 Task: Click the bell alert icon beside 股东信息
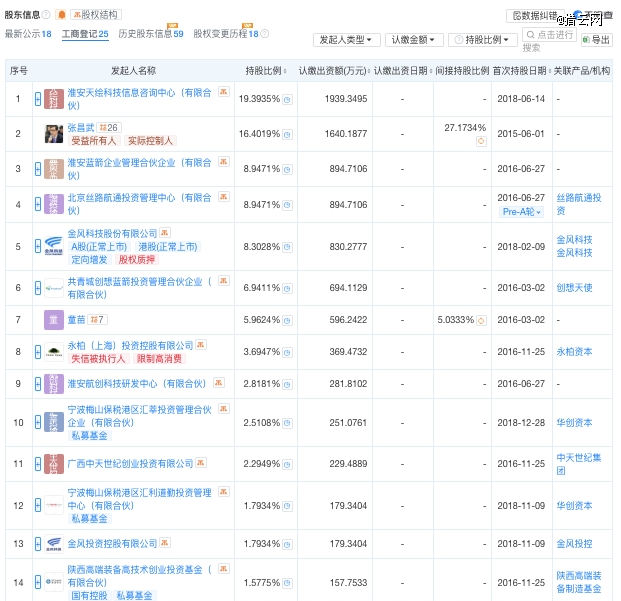(x=61, y=15)
